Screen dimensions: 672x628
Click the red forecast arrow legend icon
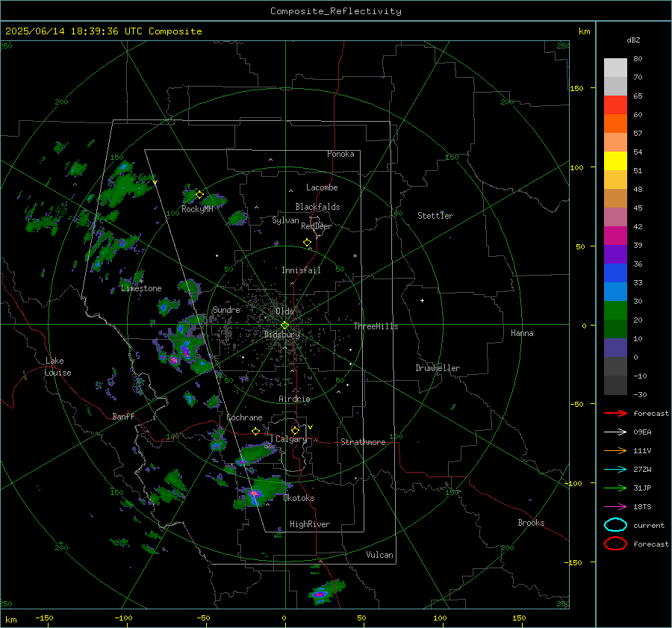tap(615, 413)
